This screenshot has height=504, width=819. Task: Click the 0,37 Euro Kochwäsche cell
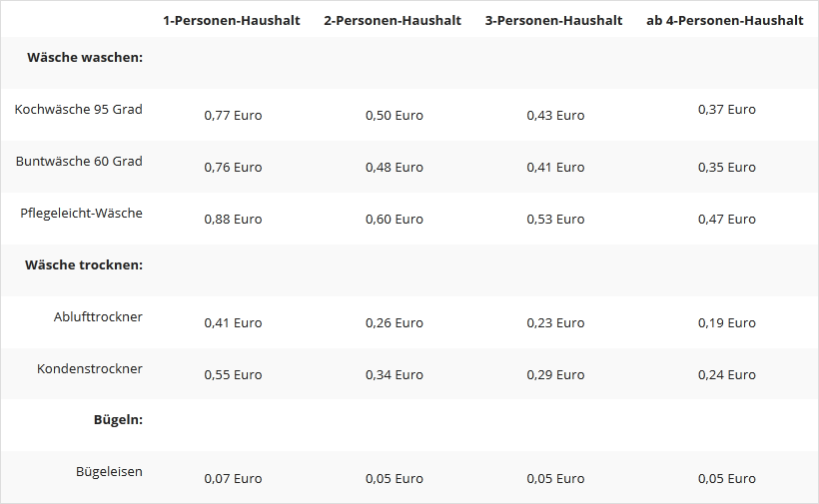coord(727,109)
